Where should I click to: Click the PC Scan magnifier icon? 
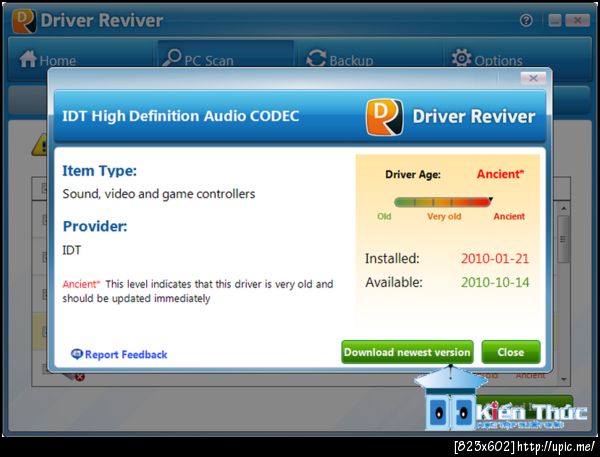coord(171,58)
